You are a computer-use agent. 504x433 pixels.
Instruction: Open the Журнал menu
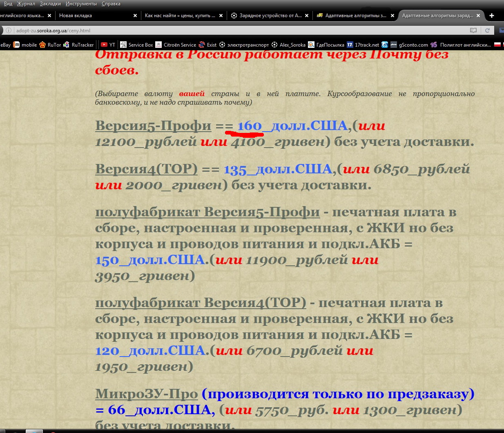coord(26,4)
